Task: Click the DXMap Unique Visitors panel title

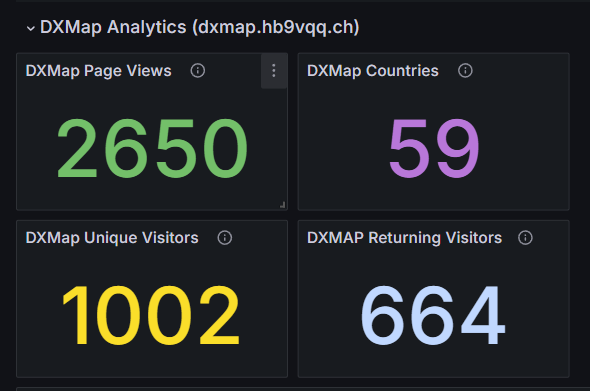Action: point(112,238)
